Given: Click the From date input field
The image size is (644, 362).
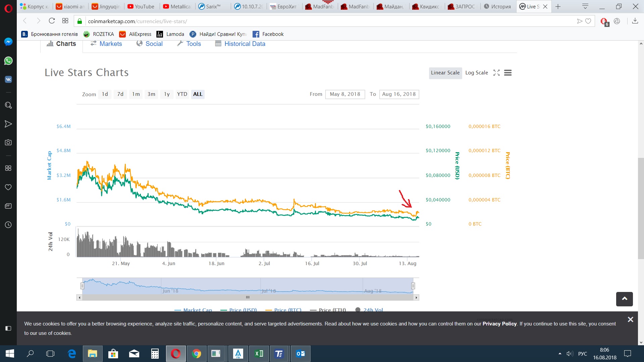Looking at the screenshot, I should [345, 94].
